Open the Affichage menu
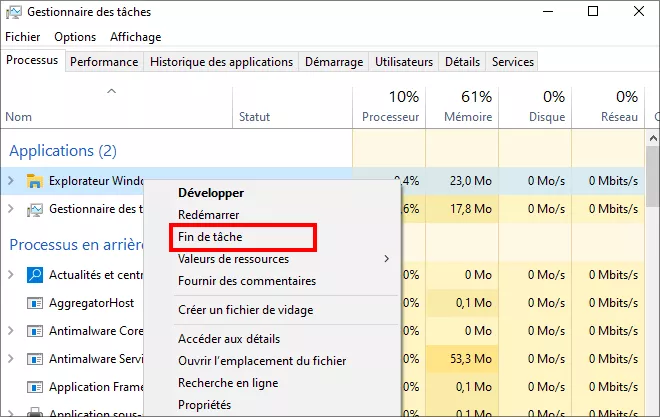 tap(136, 37)
